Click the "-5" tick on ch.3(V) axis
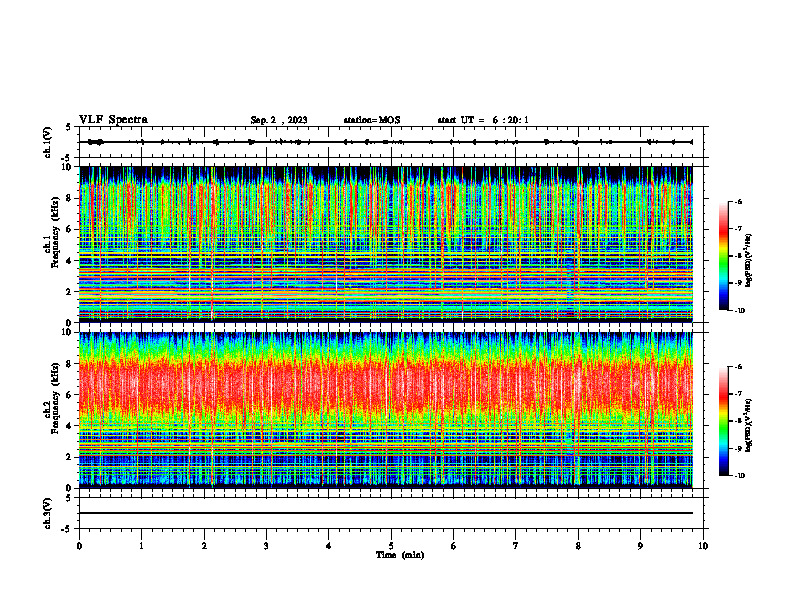This screenshot has height=612, width=792. pos(67,529)
